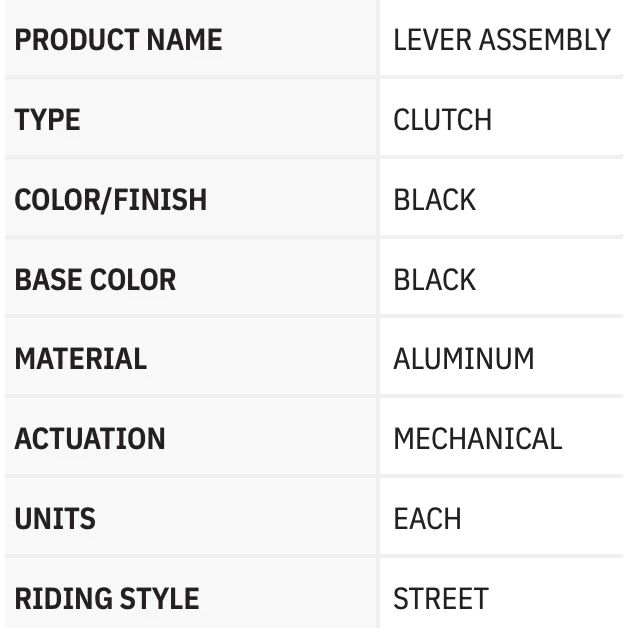This screenshot has width=628, height=628.
Task: Click the word STYLE in the last row label
Action: (160, 599)
